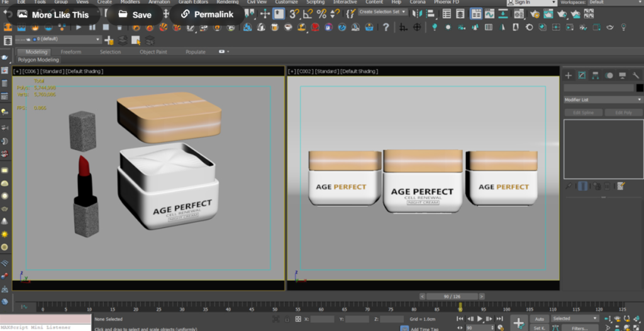The height and width of the screenshot is (331, 644).
Task: Click the Mirror tool icon
Action: click(418, 14)
